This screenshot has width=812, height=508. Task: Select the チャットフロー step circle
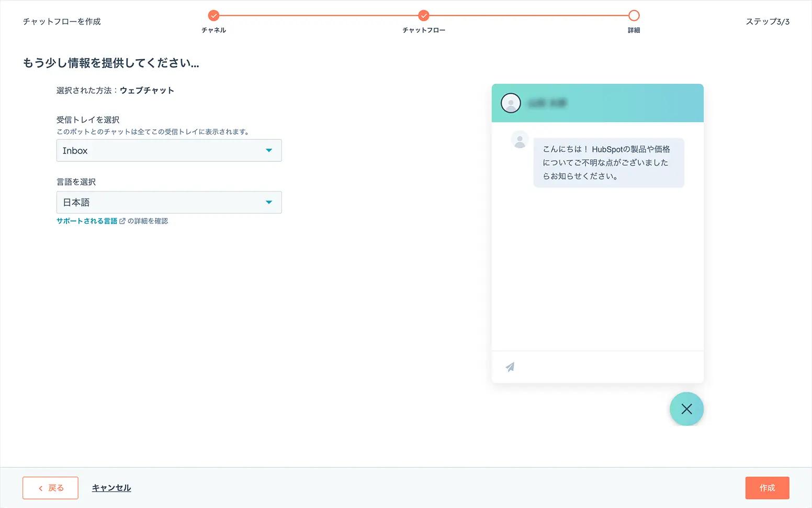[x=424, y=16]
